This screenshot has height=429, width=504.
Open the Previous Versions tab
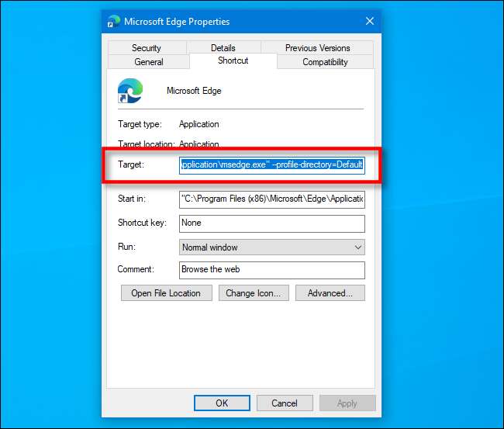(317, 48)
